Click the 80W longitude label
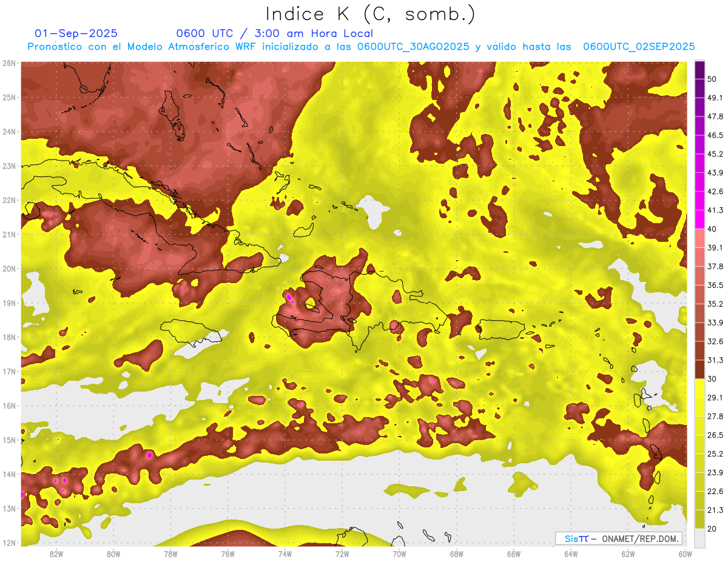This screenshot has height=562, width=728. click(x=113, y=554)
